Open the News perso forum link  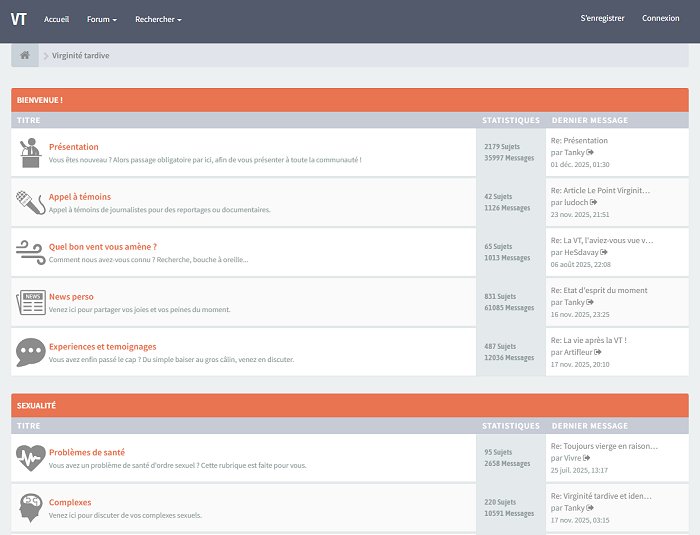coord(71,297)
